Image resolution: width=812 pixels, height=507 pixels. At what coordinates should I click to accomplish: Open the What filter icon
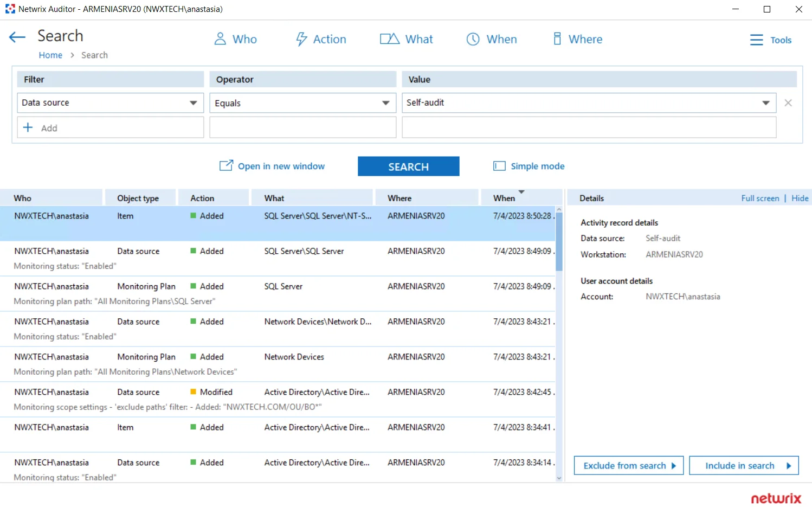coord(390,39)
